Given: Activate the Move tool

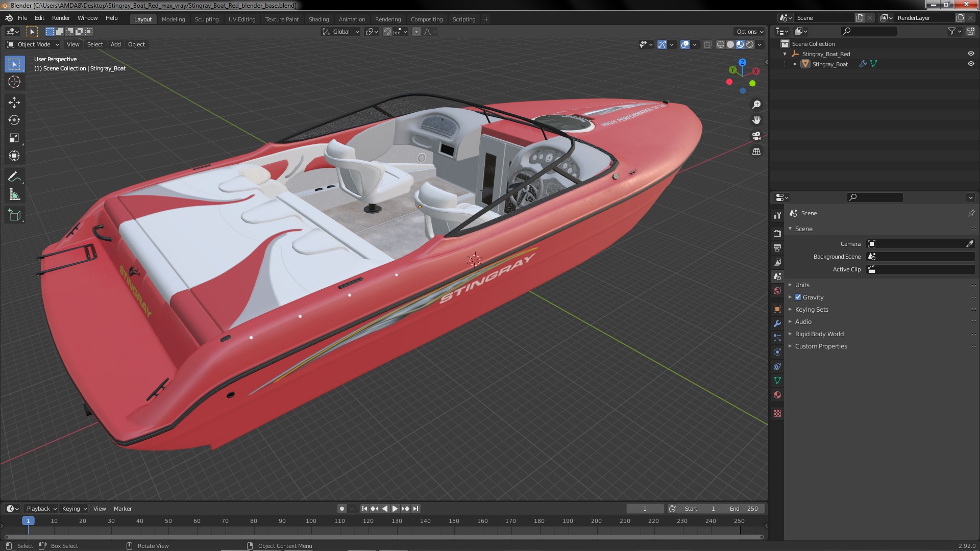Looking at the screenshot, I should click(14, 103).
